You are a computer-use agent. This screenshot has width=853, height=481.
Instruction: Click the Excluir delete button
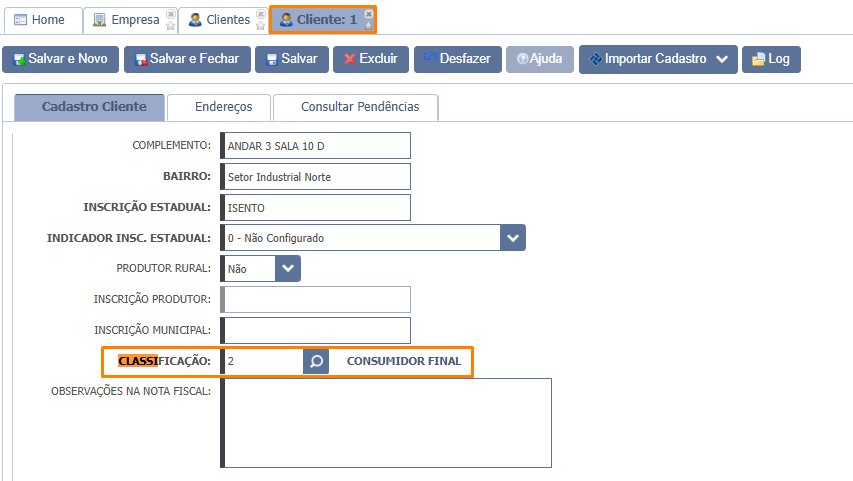tap(371, 59)
